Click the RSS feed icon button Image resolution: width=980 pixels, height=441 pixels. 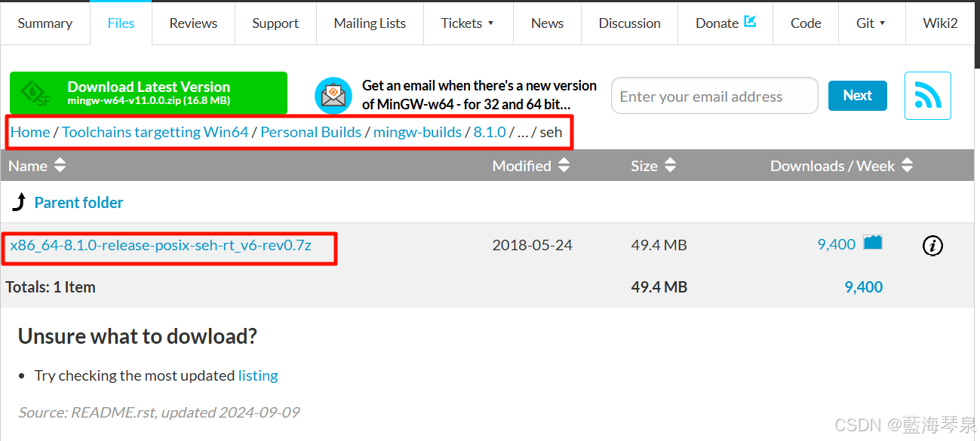(927, 96)
